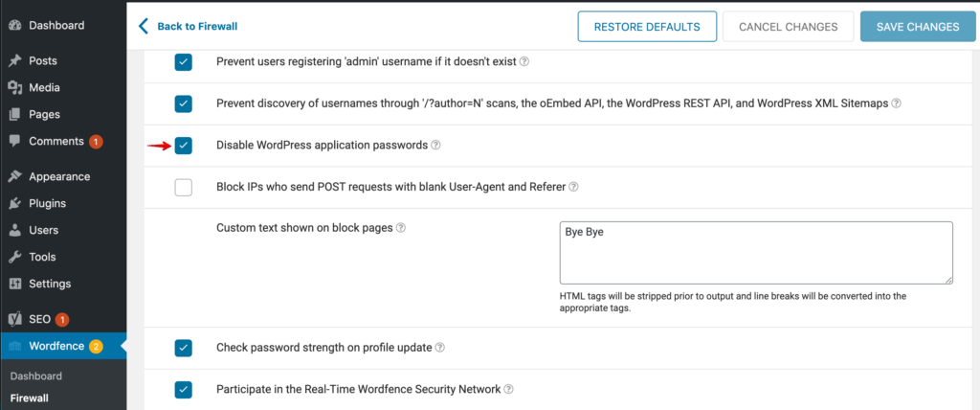This screenshot has height=410, width=980.
Task: Click the help icon beside 'Disable WordPress application passwords'
Action: [x=435, y=146]
